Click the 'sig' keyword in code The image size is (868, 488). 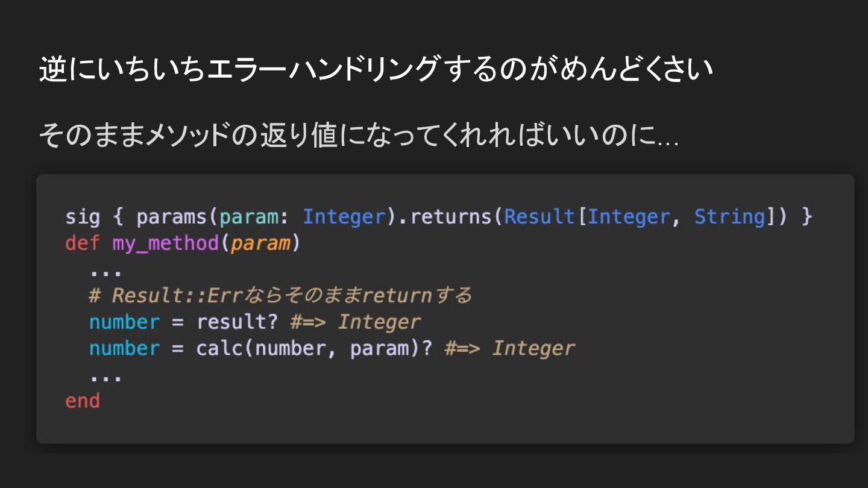point(83,216)
